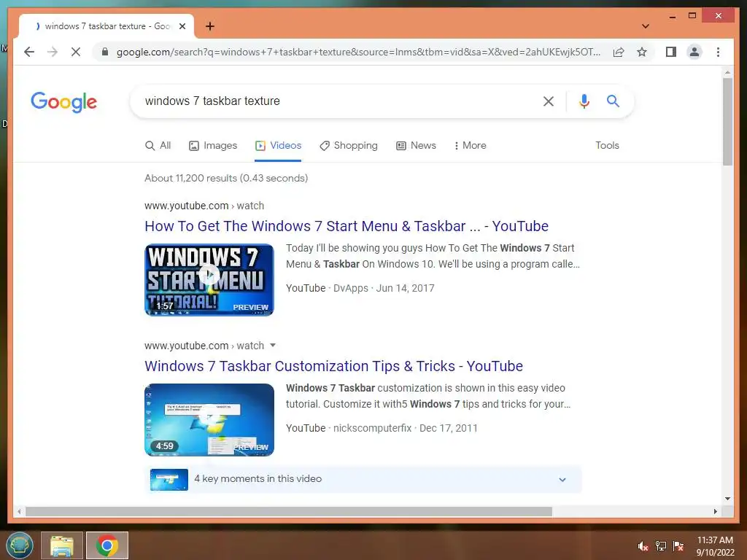Click 'YouTube · nickscomputerfix · Dec 17, 2011' text
The width and height of the screenshot is (747, 560).
(382, 428)
